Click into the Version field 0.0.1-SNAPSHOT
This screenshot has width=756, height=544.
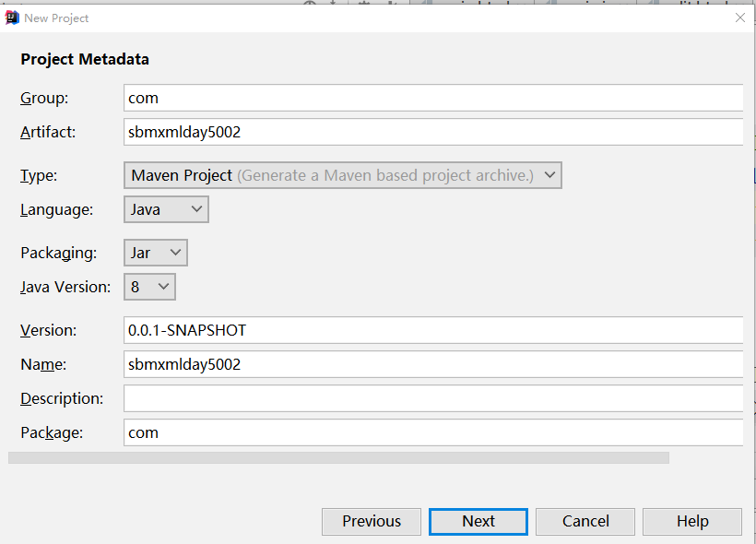pos(433,330)
